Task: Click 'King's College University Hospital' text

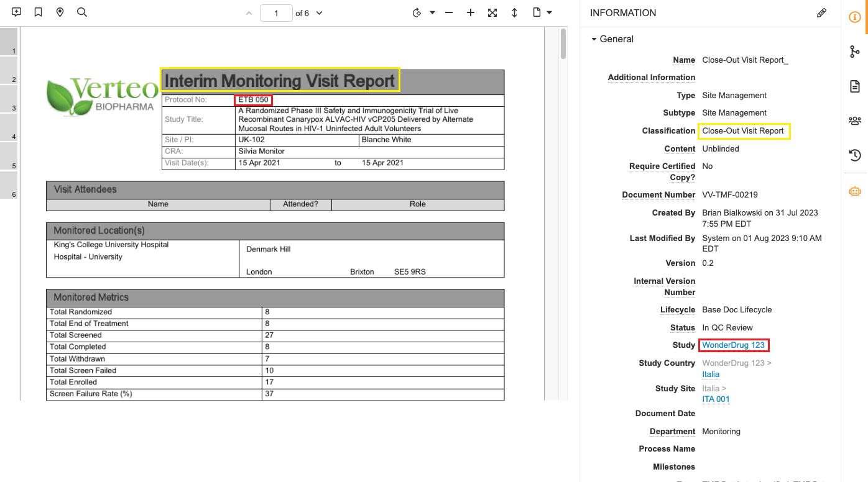Action: coord(111,245)
